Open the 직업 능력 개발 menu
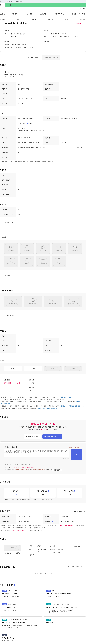The width and height of the screenshot is (86, 644). (59, 14)
